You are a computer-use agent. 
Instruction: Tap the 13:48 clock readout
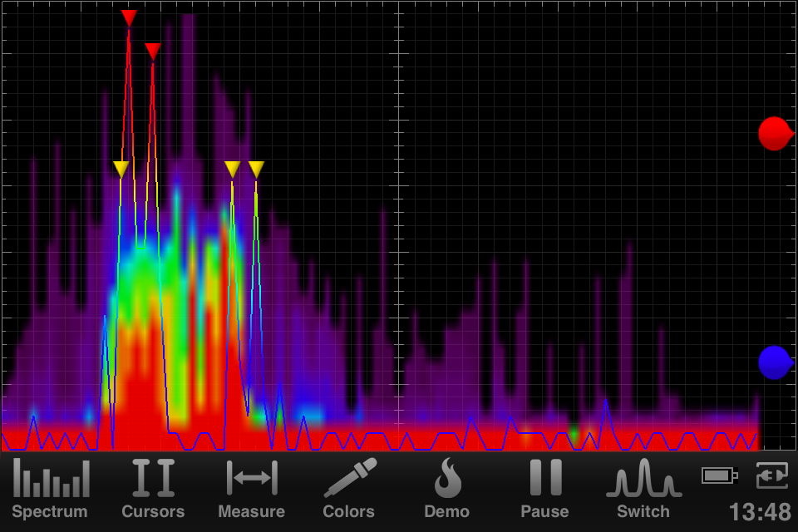(760, 512)
